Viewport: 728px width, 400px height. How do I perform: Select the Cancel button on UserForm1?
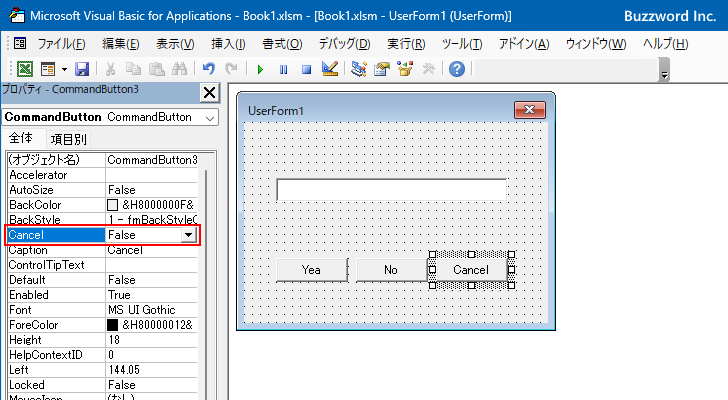(471, 270)
